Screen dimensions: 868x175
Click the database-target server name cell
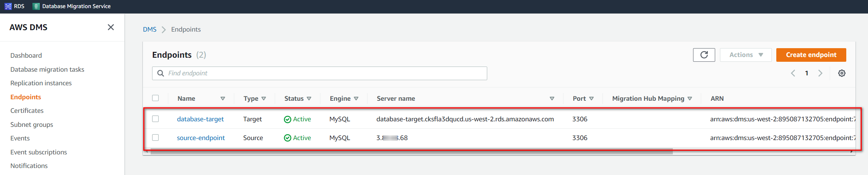(x=465, y=119)
